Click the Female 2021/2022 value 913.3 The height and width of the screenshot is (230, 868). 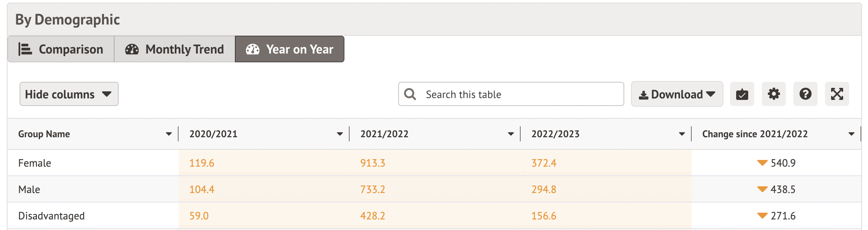coord(373,163)
